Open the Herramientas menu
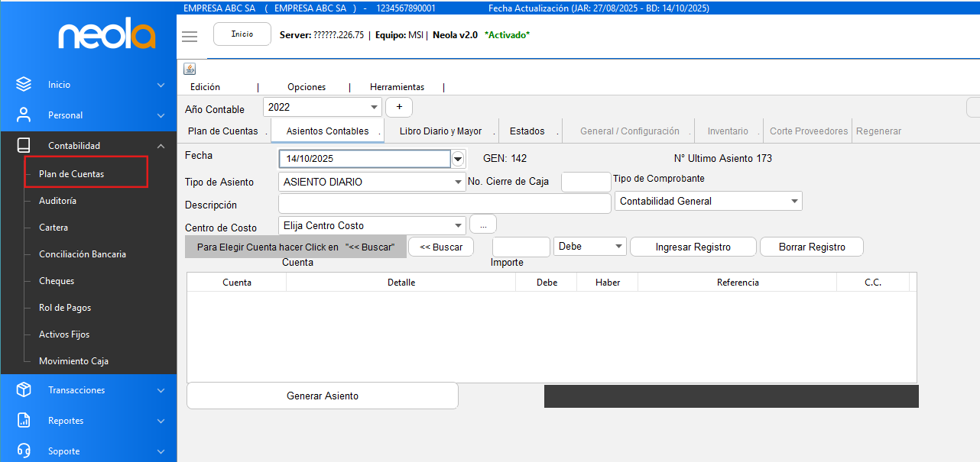Screen dimensions: 980x462 (x=397, y=87)
